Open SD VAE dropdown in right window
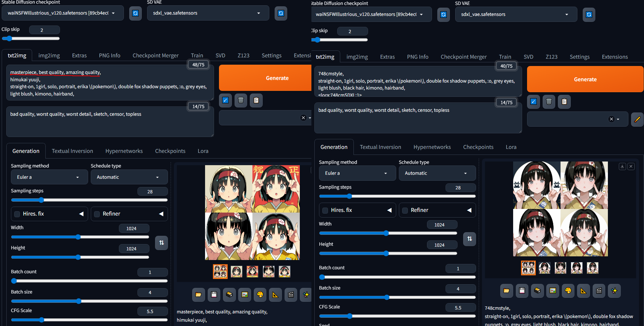 (516, 15)
